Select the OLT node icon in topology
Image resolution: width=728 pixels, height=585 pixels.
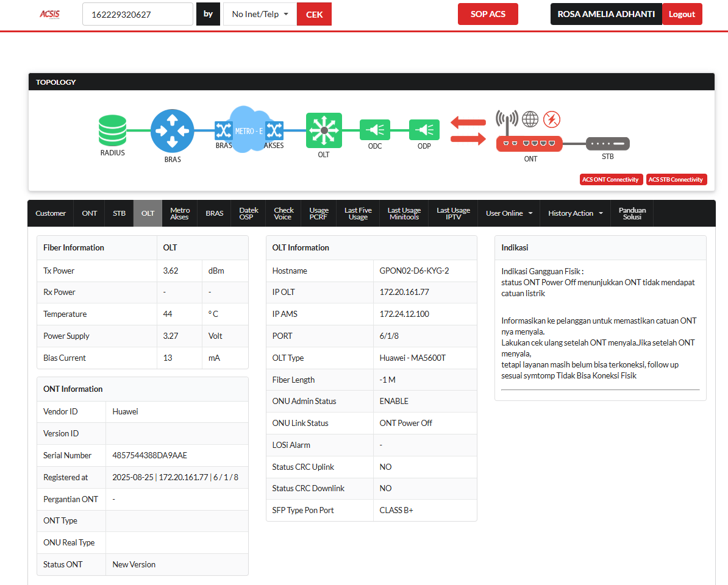click(x=324, y=130)
